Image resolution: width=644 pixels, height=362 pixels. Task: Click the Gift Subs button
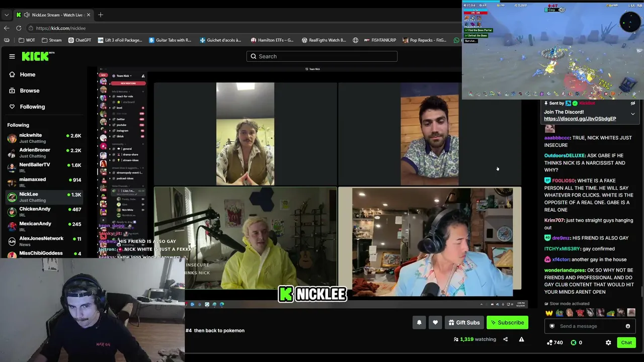pyautogui.click(x=464, y=323)
